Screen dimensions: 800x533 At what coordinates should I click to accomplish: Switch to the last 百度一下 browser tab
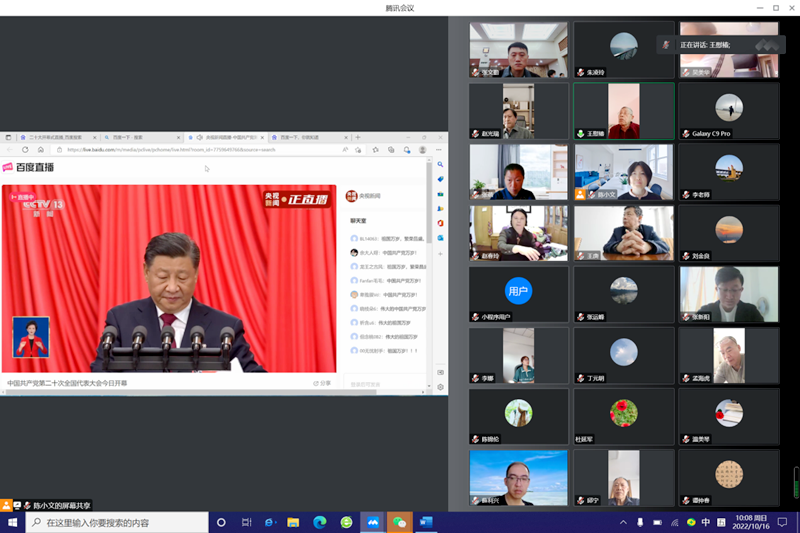pyautogui.click(x=309, y=137)
